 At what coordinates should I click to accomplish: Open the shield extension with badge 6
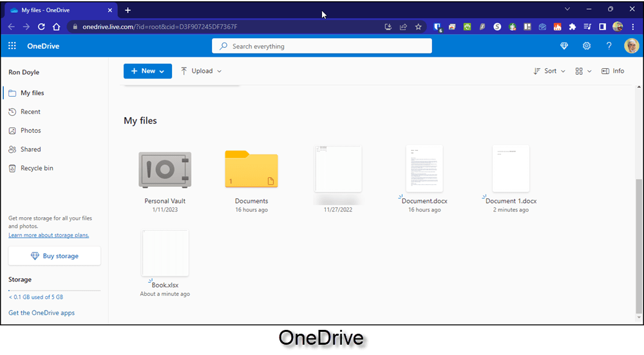click(x=437, y=27)
